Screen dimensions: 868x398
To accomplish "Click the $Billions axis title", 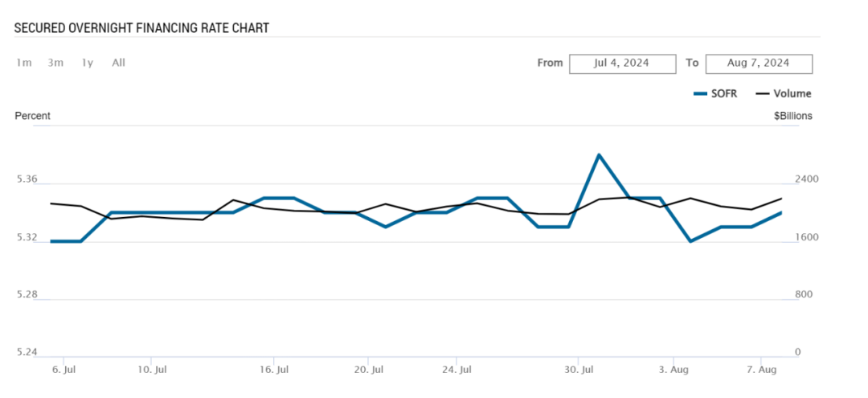I will point(792,116).
